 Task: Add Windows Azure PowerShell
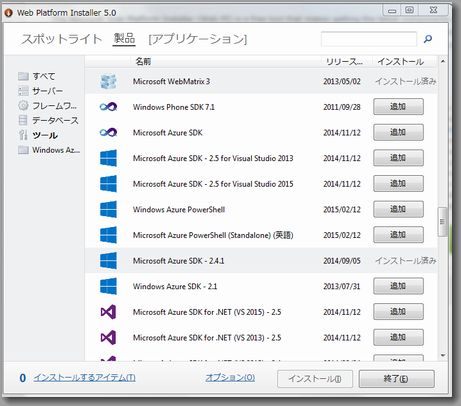coord(398,209)
